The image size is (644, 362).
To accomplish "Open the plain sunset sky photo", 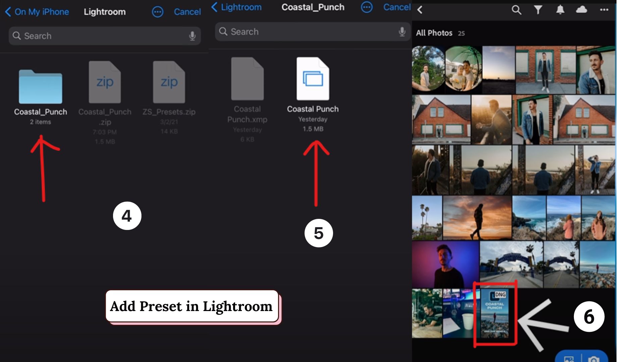I will tap(498, 70).
